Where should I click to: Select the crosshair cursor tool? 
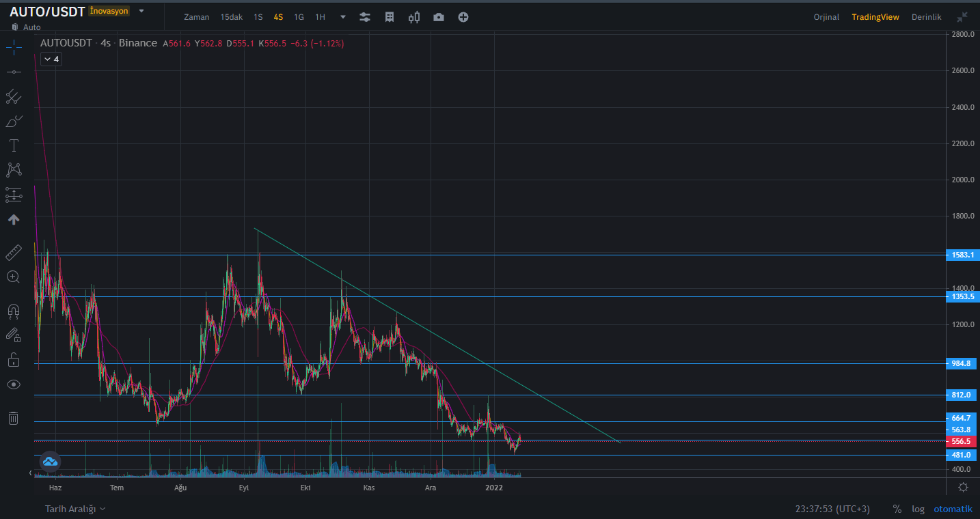pos(14,46)
